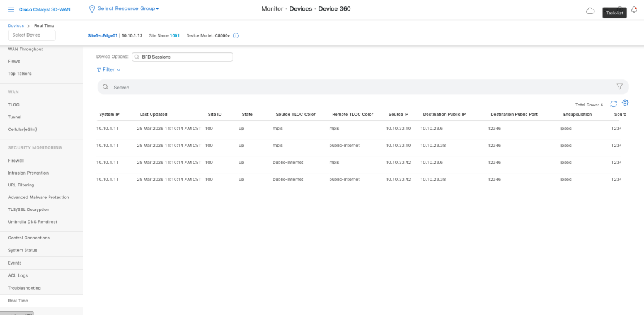The height and width of the screenshot is (315, 644).
Task: Open the Site1-cEdge01 device link
Action: [x=104, y=35]
